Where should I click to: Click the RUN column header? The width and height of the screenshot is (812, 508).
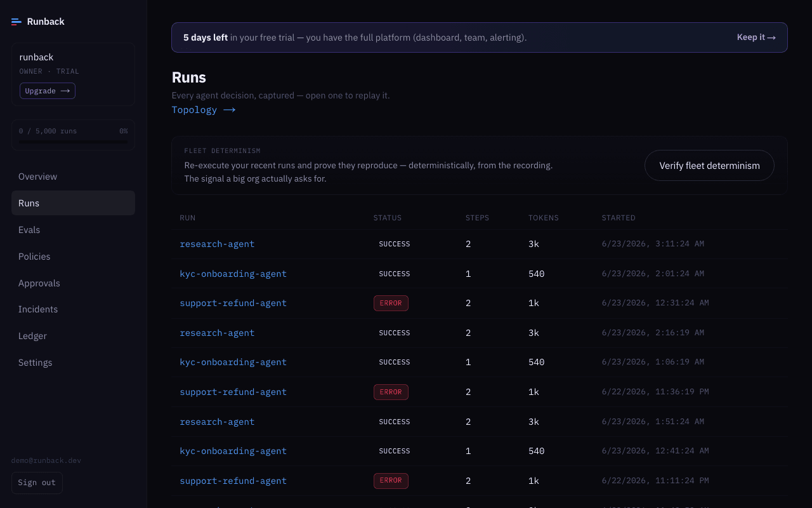pos(188,218)
